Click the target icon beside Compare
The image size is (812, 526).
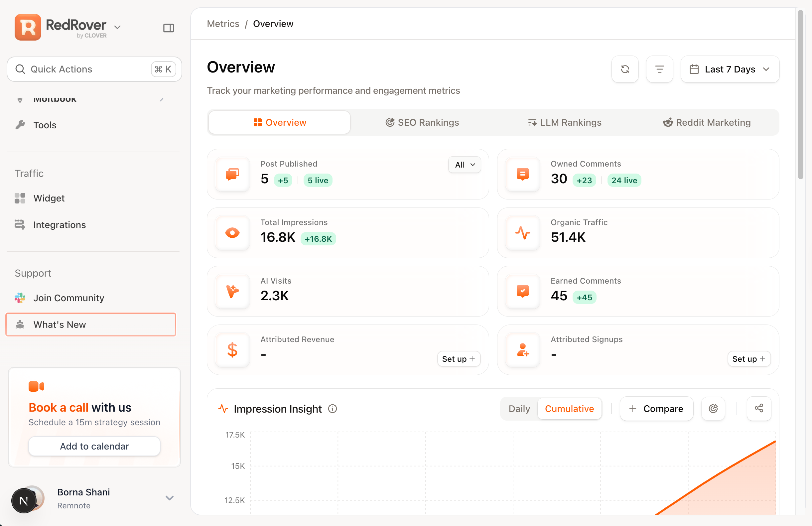[713, 408]
